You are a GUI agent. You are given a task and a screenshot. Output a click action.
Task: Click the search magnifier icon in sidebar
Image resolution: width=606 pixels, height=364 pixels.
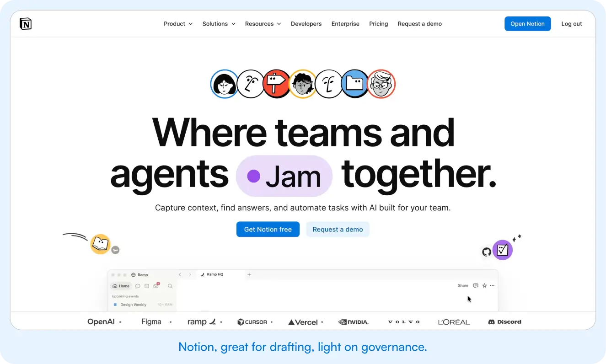pos(170,286)
